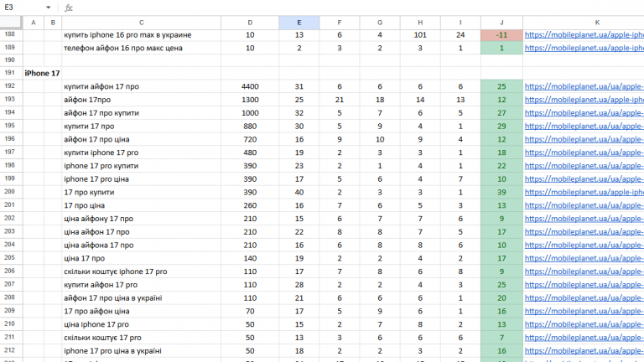The width and height of the screenshot is (644, 362).
Task: Select column D header
Action: (x=250, y=23)
